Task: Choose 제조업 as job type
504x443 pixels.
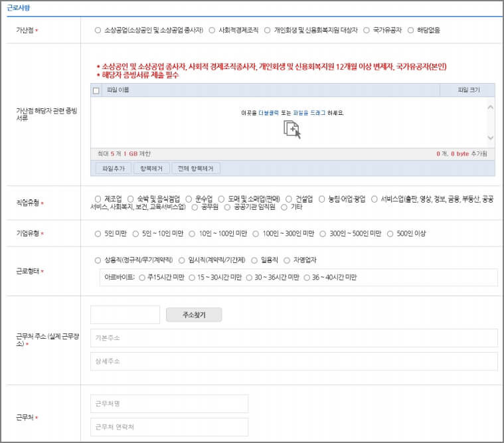Action: tap(98, 199)
